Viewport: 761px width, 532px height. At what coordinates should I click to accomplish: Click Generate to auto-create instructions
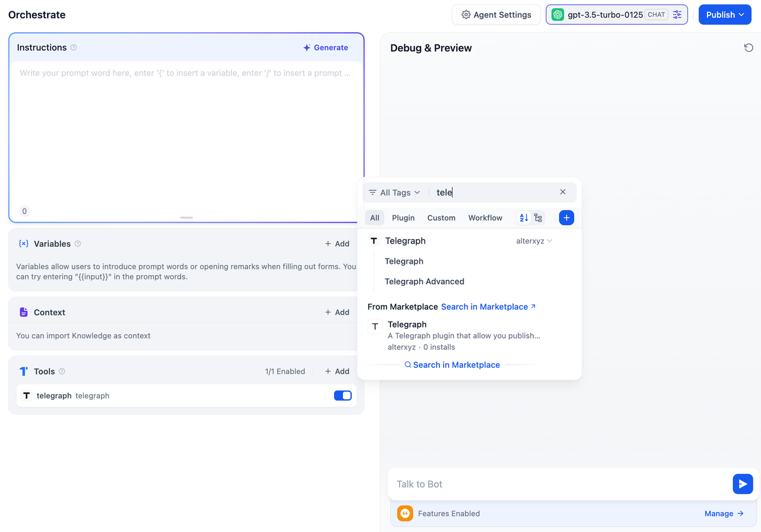point(325,48)
